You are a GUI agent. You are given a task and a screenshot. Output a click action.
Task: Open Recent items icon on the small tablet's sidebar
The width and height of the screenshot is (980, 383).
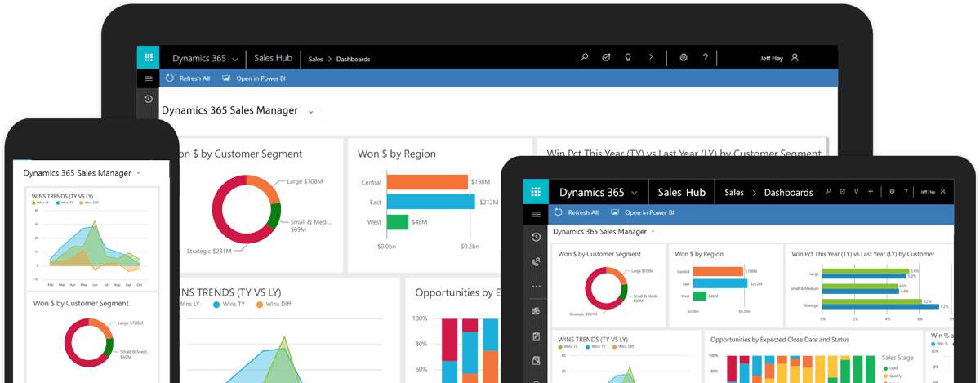click(x=536, y=238)
